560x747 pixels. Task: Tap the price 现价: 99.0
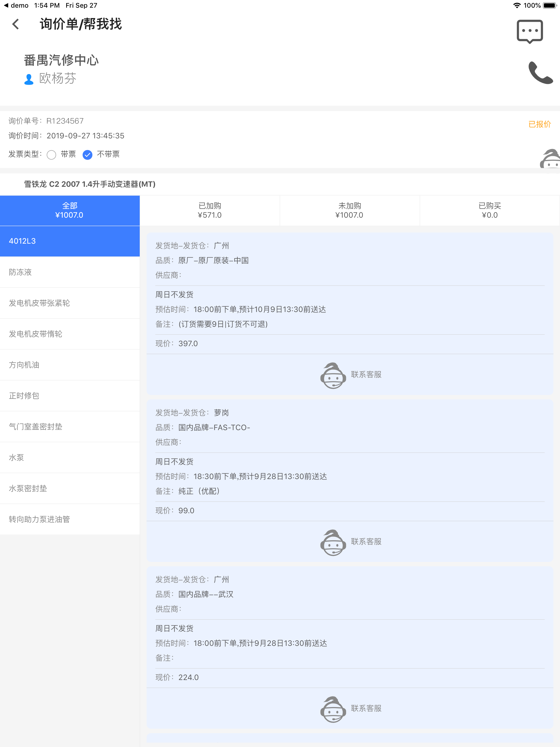tap(175, 510)
